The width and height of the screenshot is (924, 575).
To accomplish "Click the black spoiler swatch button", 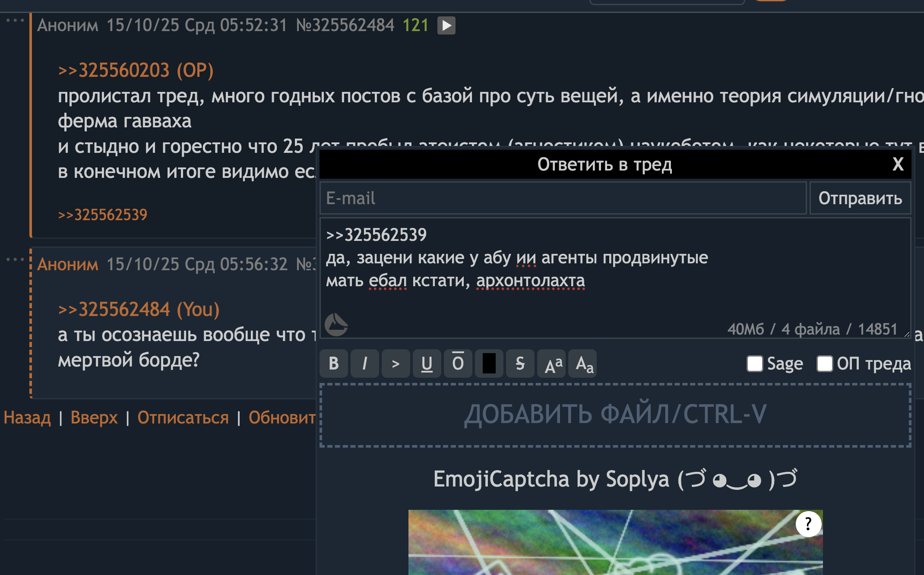I will pyautogui.click(x=489, y=363).
